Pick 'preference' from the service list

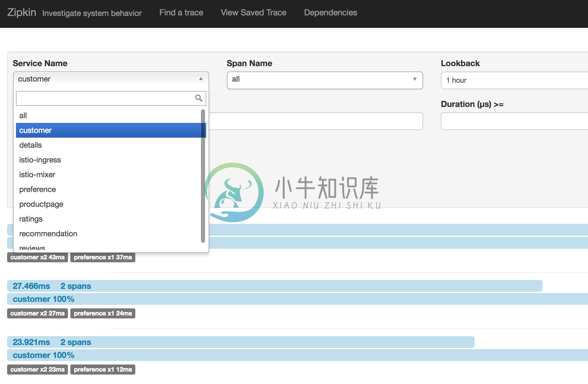point(108,189)
